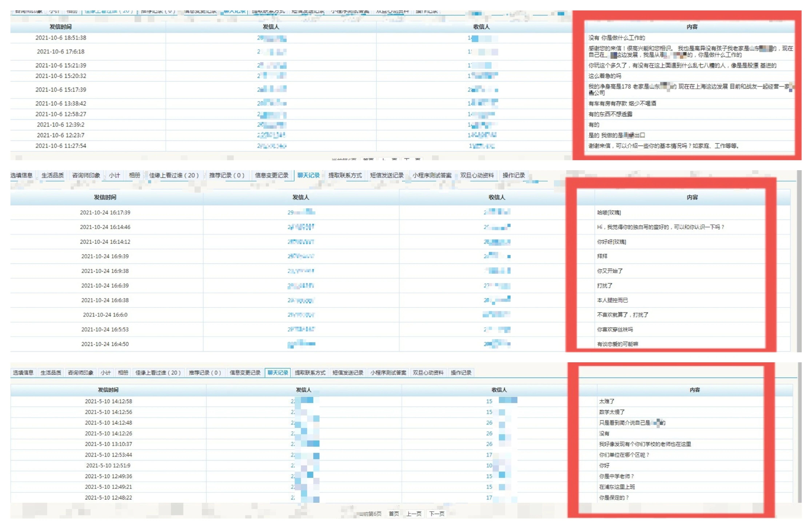Viewport: 812px width, 529px height.
Task: Select 生活品质 tab above 2021-5-10 records
Action: coord(51,372)
